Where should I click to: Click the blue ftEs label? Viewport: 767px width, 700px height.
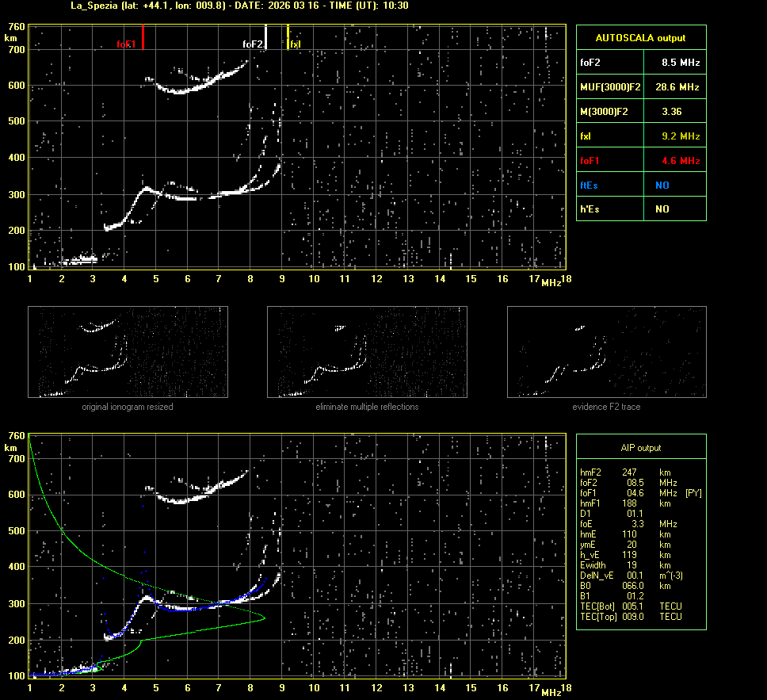pos(589,186)
